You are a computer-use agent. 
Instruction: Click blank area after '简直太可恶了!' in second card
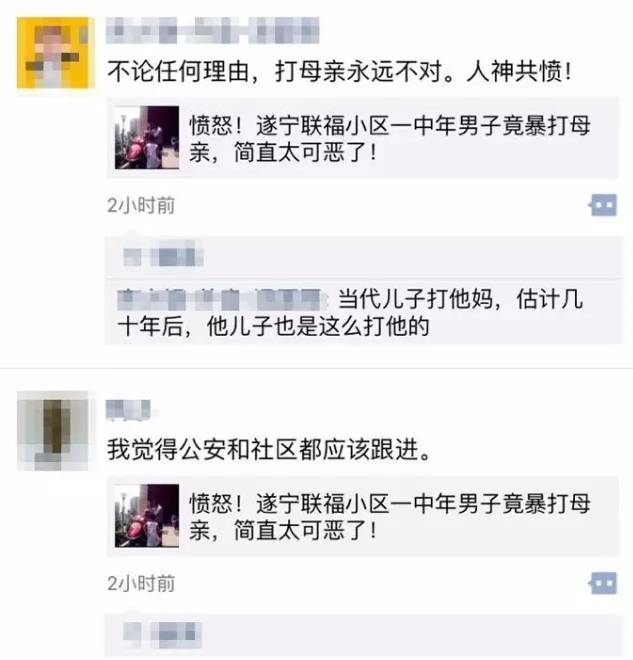[497, 530]
